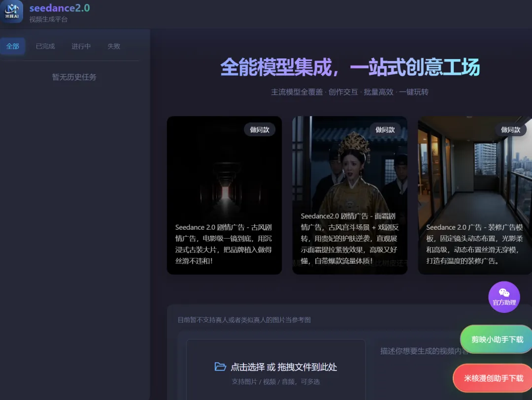
Task: Click the 暂无历史任务 message
Action: coord(74,77)
